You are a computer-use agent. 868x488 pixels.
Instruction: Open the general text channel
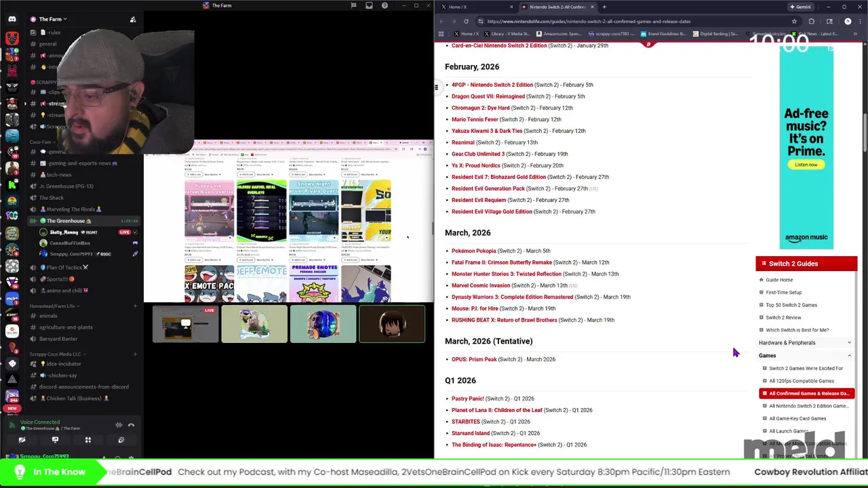pos(47,43)
